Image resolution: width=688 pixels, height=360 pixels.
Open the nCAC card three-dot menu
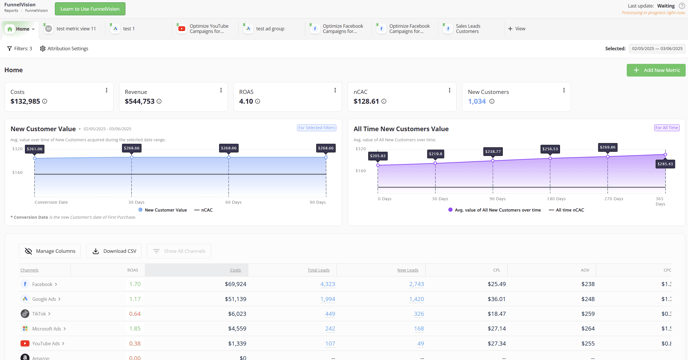449,90
